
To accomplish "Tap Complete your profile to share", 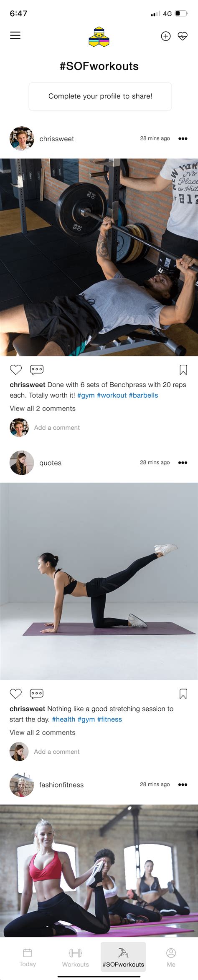I will point(100,96).
